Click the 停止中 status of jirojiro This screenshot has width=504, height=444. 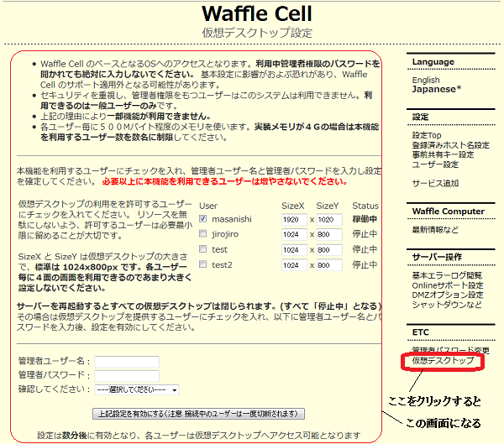pyautogui.click(x=365, y=234)
